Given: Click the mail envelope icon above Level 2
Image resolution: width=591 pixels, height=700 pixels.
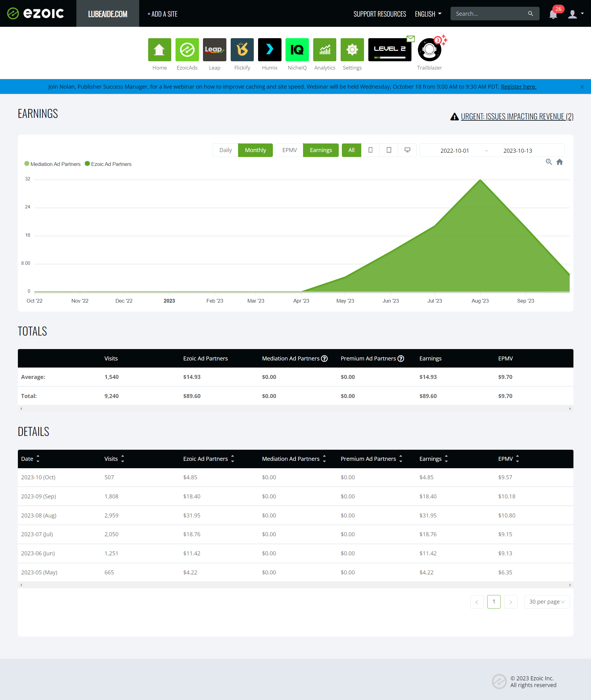Looking at the screenshot, I should click(x=411, y=38).
